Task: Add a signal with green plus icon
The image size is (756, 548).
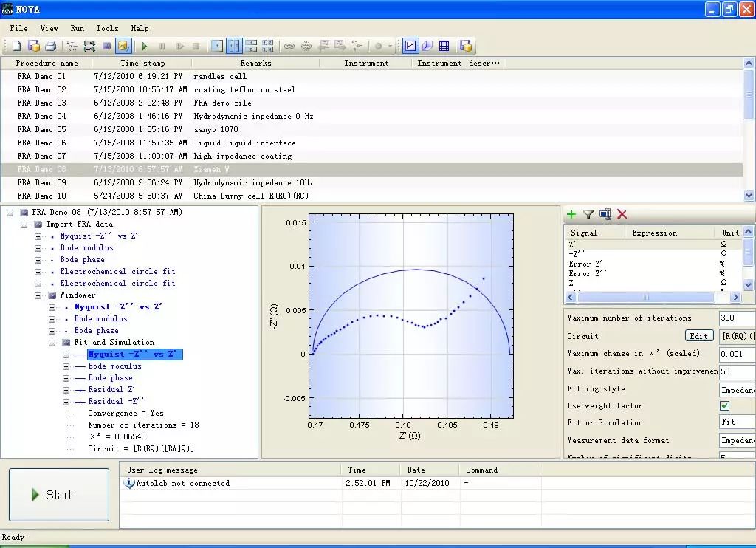Action: 571,214
